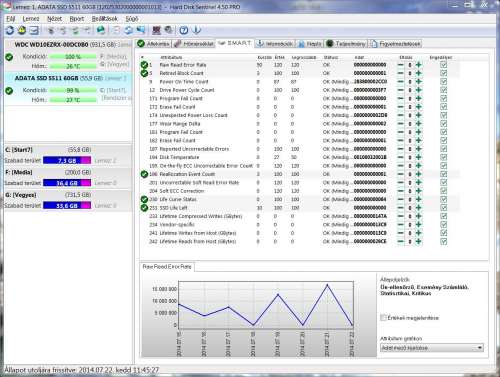Screen dimensions: 500x377
Task: Open the Attribútum grafikon dropdown
Action: click(432, 348)
